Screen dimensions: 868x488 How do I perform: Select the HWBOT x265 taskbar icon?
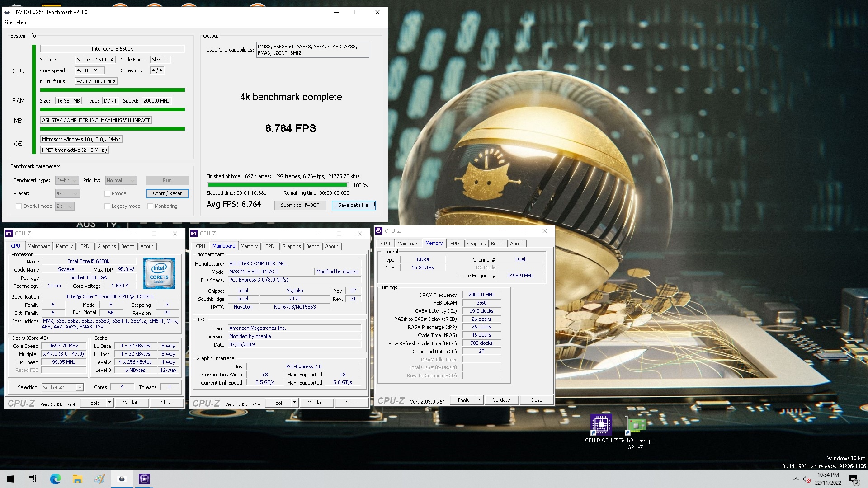122,479
